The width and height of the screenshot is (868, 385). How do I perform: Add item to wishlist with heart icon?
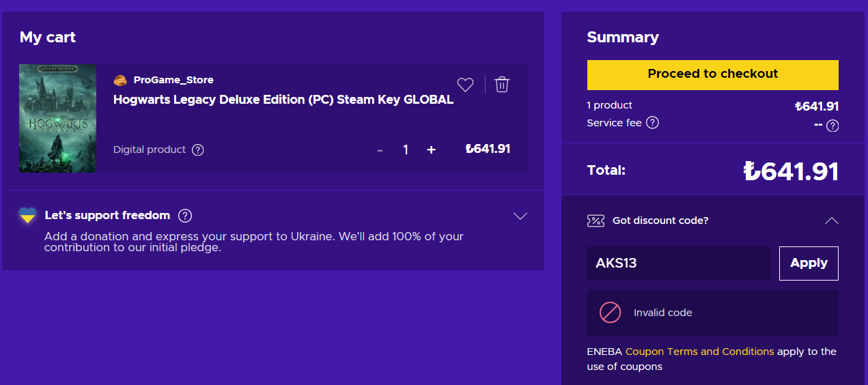465,85
